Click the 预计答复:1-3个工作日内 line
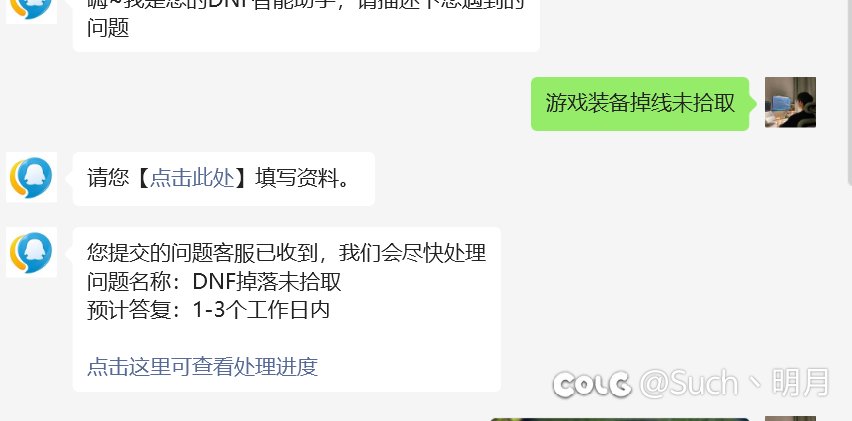852x421 pixels. (209, 310)
